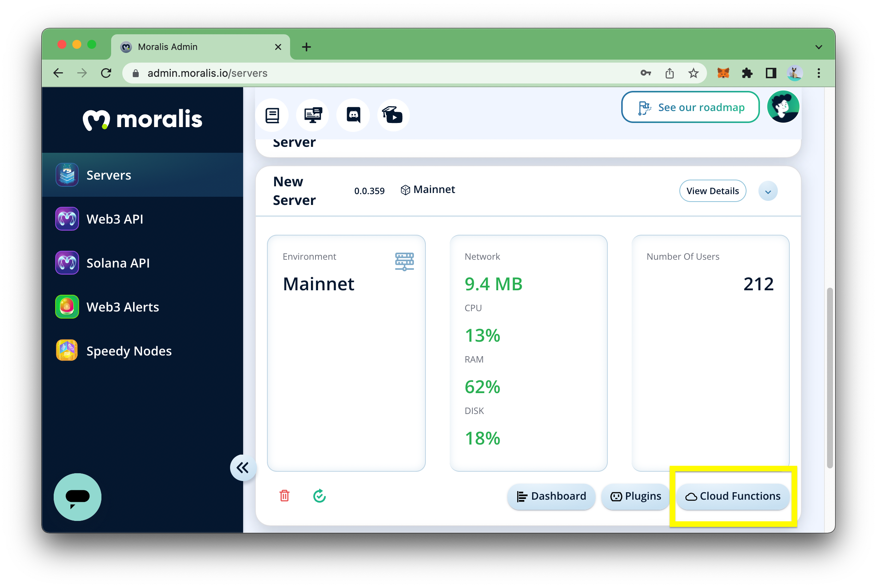
Task: Click View Details for New Server
Action: 712,191
